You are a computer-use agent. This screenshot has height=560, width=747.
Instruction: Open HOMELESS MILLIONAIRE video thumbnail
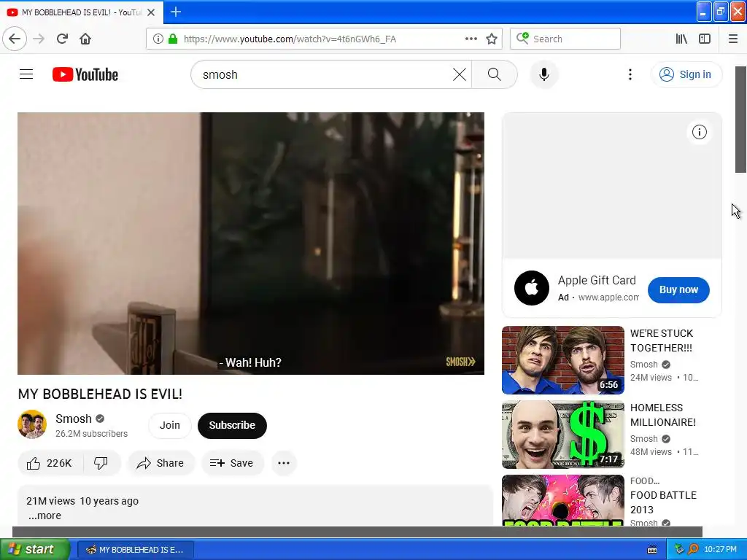(562, 435)
